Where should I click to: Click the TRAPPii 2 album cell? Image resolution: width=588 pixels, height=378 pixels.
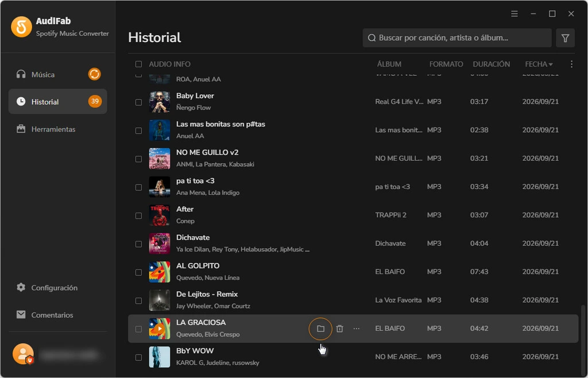[390, 215]
